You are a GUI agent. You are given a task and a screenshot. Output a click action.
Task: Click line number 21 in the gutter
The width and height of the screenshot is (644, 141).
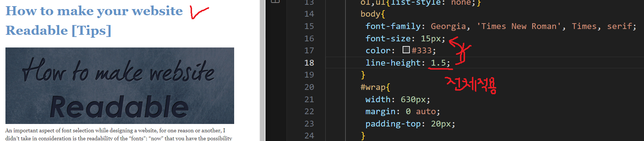point(309,99)
